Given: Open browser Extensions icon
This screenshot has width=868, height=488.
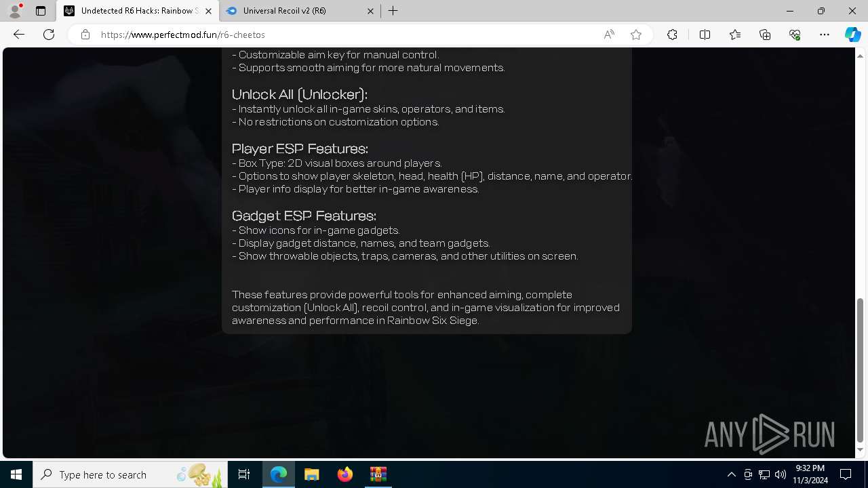Looking at the screenshot, I should (672, 35).
